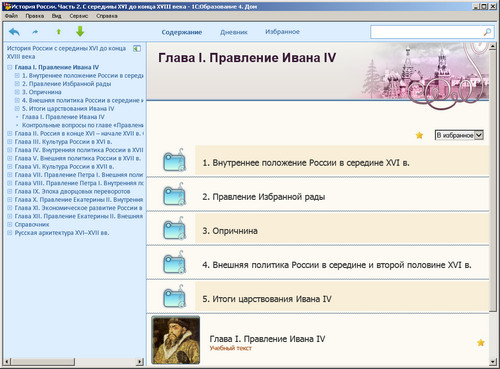Screen dimensions: 500x369
Task: Open '4. Внешняя политика России' in the main list
Action: tap(337, 265)
